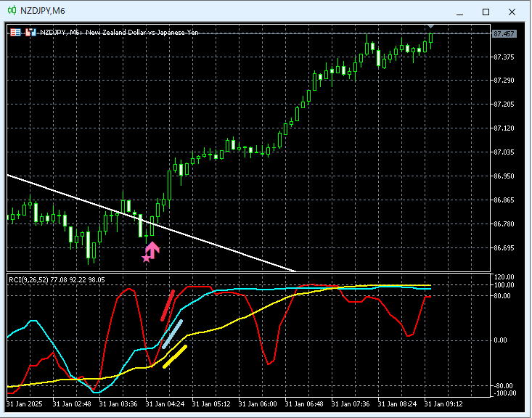Select the gray chart shift triangle marker
Screen dimensions: 532x418
430,26
